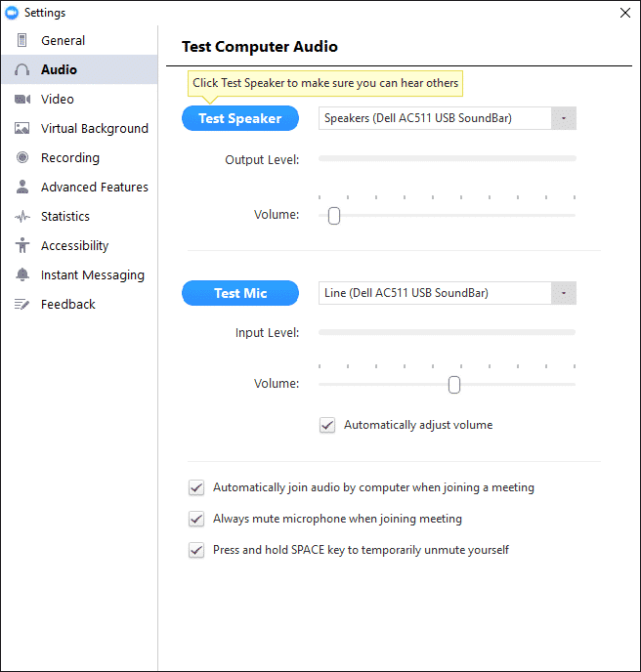641x672 pixels.
Task: Click the Statistics pulse waveform icon
Action: (22, 217)
